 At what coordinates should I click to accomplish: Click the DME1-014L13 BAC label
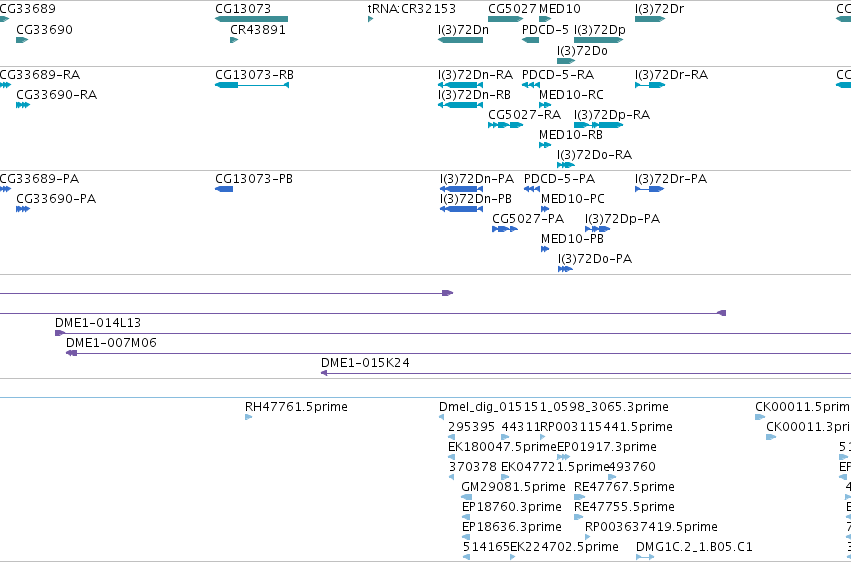tap(98, 323)
